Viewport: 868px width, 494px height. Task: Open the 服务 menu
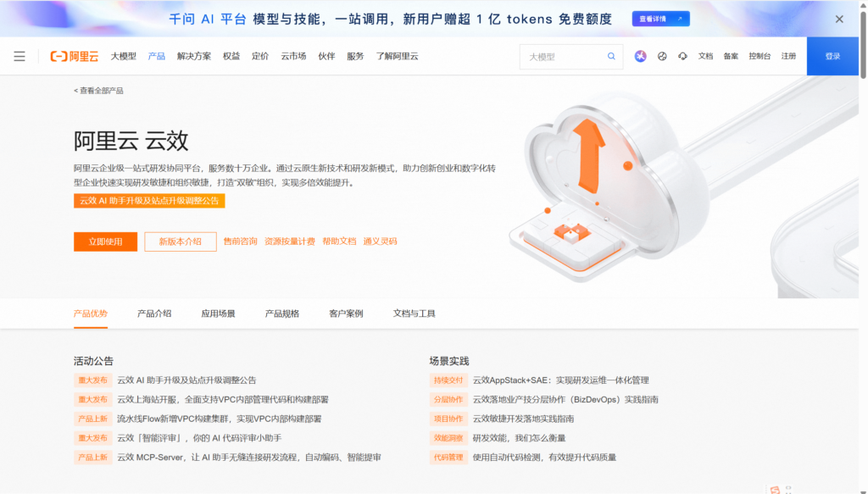click(355, 57)
